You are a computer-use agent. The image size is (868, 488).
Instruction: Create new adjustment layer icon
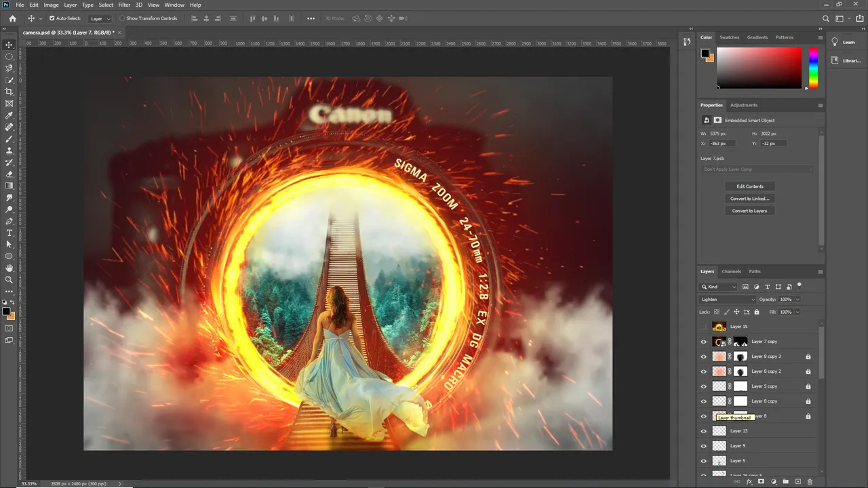pos(773,482)
